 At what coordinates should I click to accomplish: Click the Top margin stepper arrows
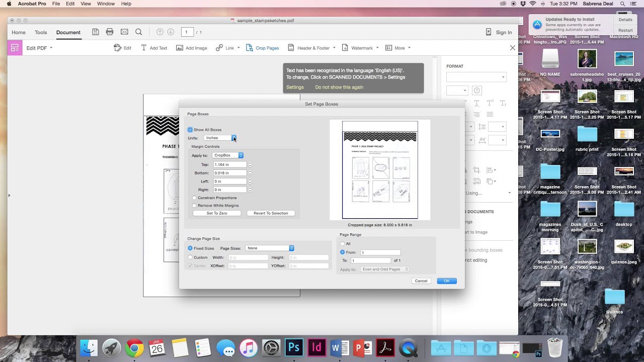(250, 164)
